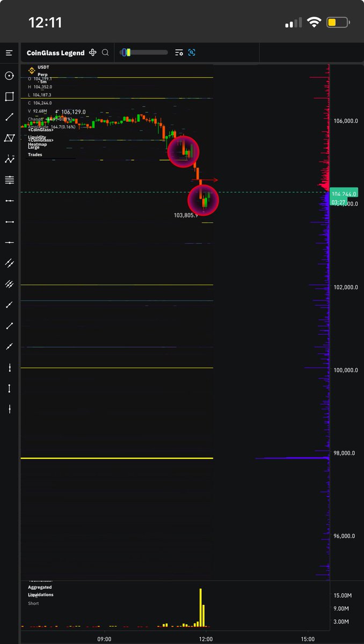Click the C 104,244.0 close value
This screenshot has height=644, width=364.
(x=40, y=103)
